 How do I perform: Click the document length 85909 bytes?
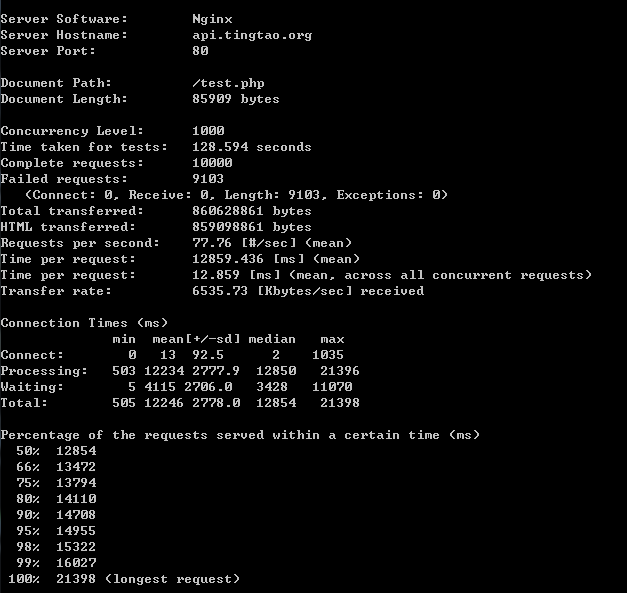(x=236, y=99)
